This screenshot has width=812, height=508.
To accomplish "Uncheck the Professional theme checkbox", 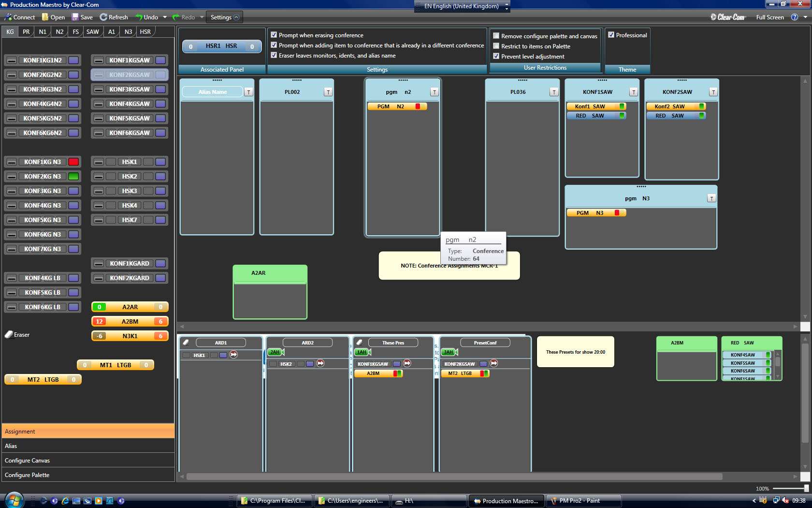I will (611, 35).
